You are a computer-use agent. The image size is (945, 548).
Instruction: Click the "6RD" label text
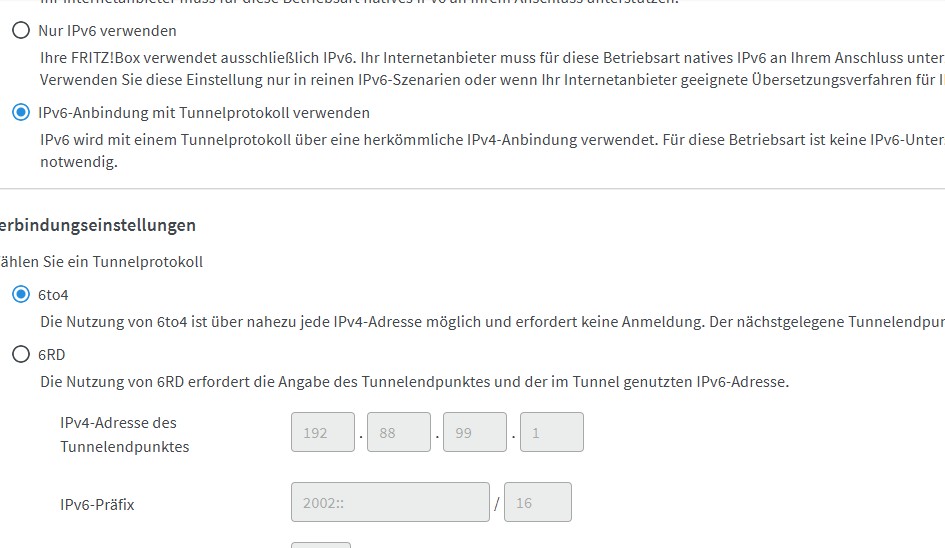coord(52,354)
